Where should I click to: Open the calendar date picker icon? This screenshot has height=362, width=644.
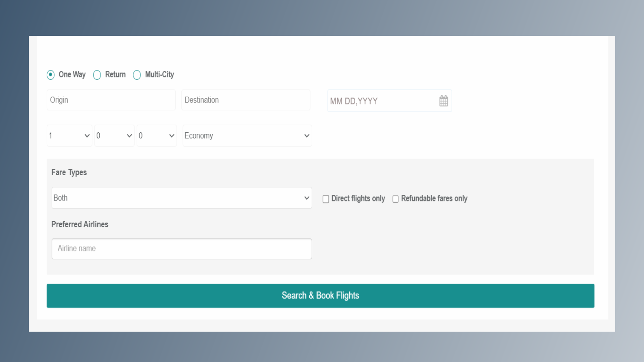(x=443, y=101)
